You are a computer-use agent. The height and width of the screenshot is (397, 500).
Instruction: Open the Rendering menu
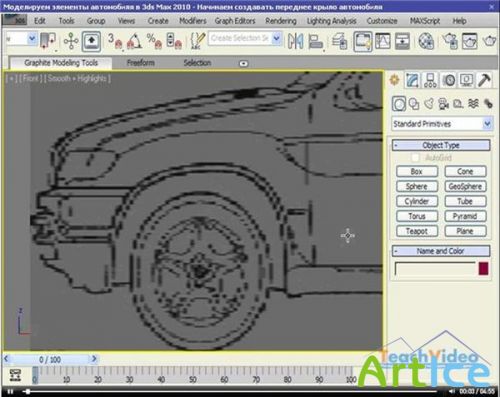click(281, 21)
